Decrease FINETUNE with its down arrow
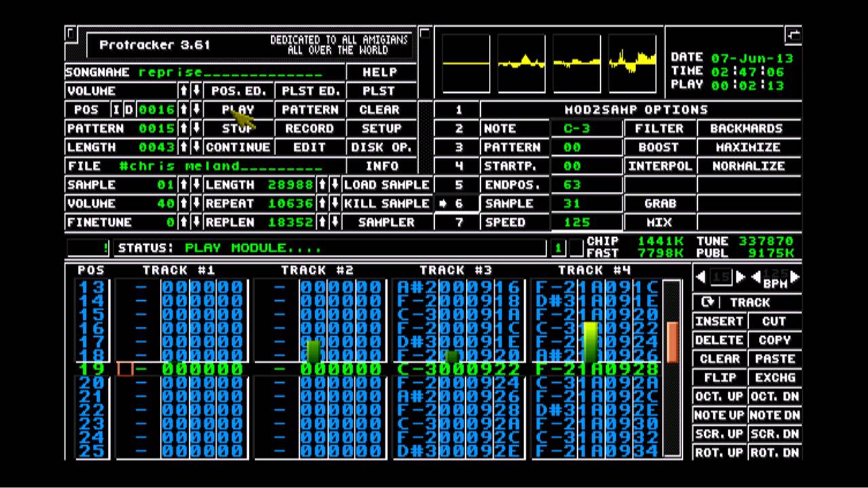868x488 pixels. click(196, 222)
